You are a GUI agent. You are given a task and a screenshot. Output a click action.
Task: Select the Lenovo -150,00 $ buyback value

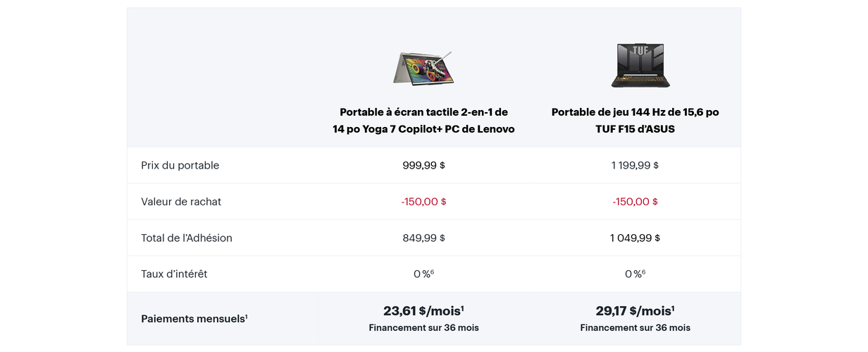click(423, 202)
